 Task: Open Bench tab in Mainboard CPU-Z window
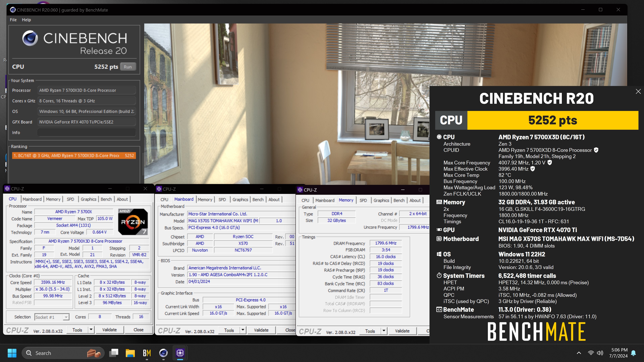(258, 200)
